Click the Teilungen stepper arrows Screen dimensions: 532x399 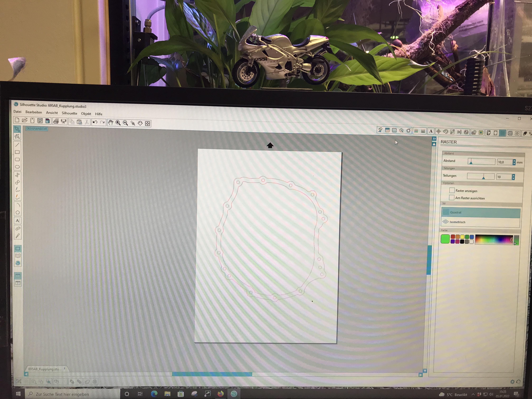[514, 177]
